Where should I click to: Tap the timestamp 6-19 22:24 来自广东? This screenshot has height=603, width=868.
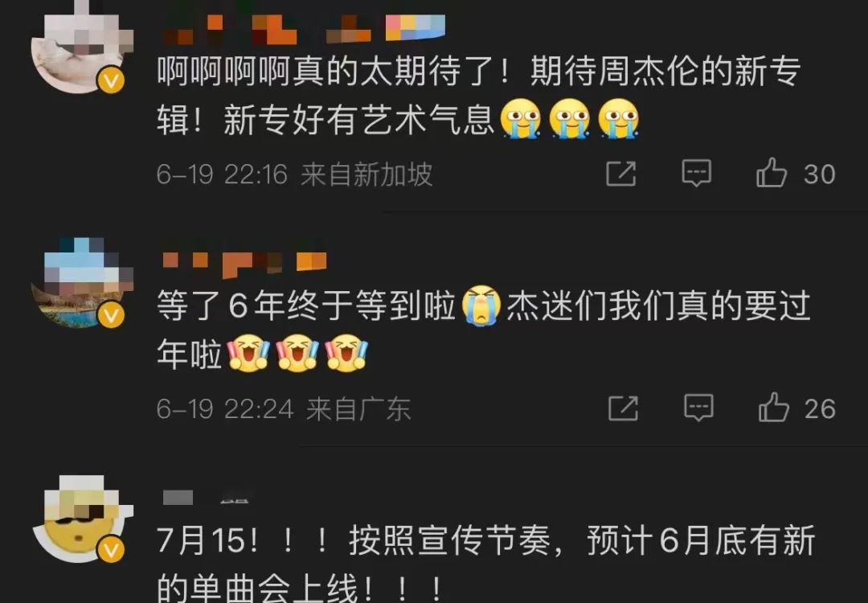pos(284,409)
